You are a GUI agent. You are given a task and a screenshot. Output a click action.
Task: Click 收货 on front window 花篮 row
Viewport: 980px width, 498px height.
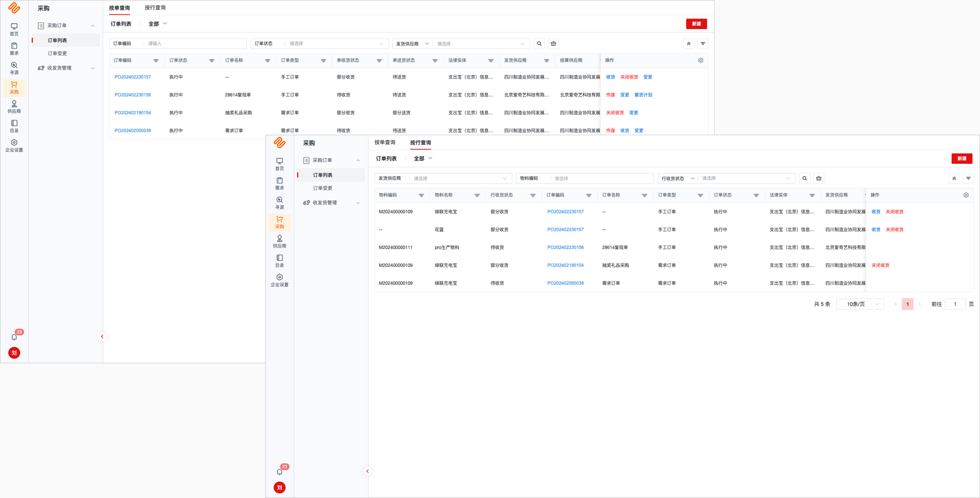coord(876,230)
